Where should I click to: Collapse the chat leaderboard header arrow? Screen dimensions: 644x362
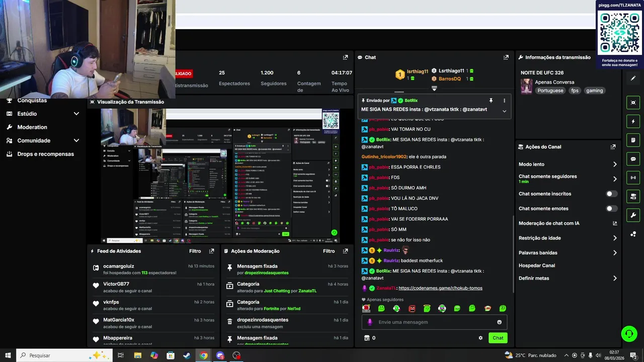click(434, 88)
